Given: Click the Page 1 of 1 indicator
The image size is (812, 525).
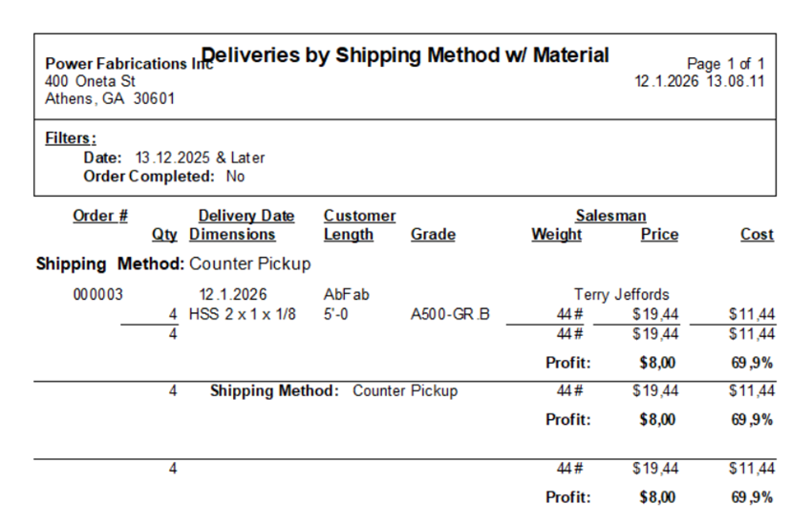Looking at the screenshot, I should tap(725, 64).
